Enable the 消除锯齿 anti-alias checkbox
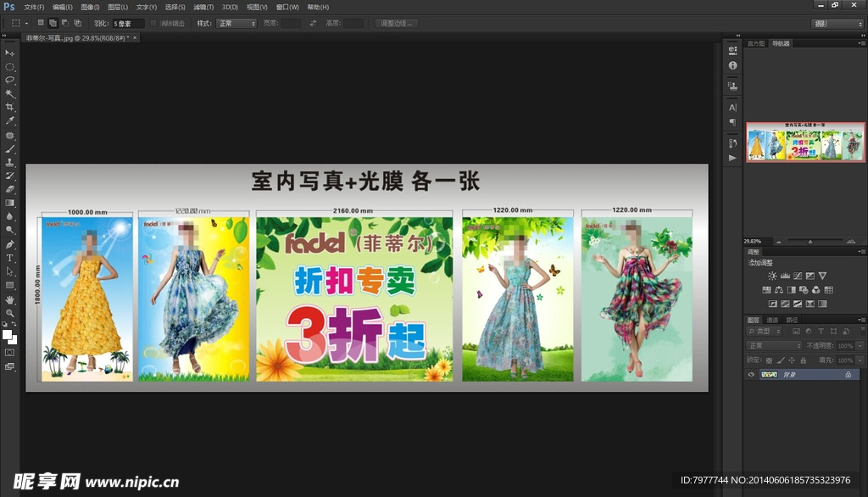Image resolution: width=868 pixels, height=497 pixels. coord(153,23)
